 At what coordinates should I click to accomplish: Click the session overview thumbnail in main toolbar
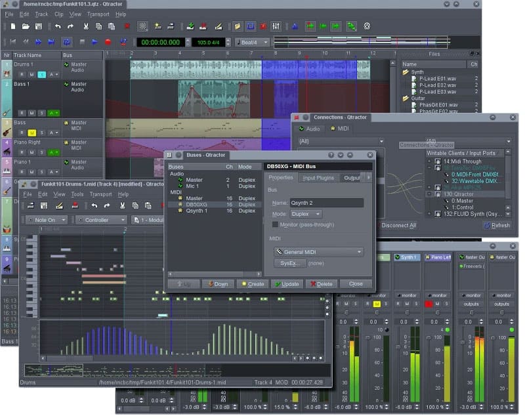pyautogui.click(x=362, y=42)
